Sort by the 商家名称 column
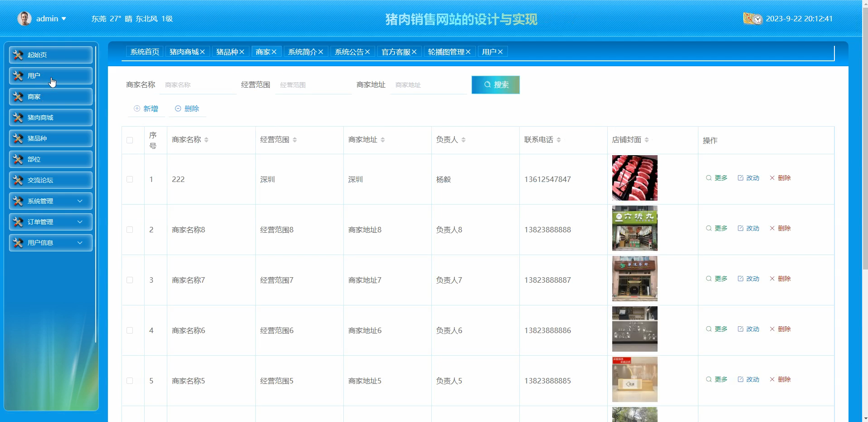 [x=206, y=140]
